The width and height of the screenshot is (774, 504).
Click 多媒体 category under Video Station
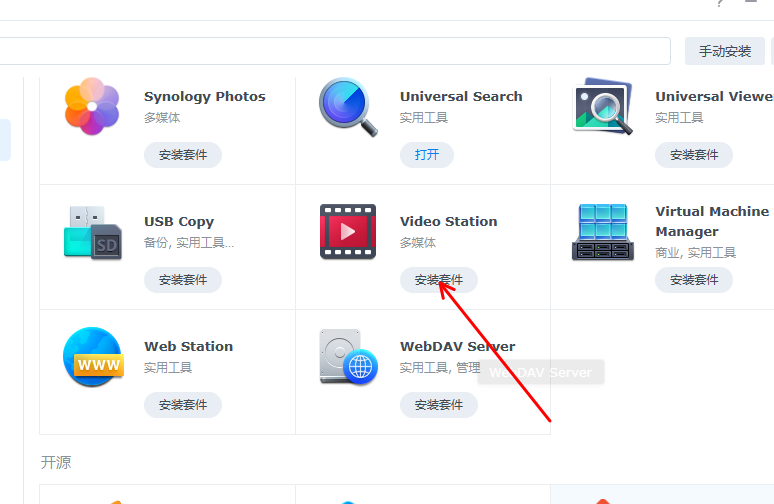(418, 242)
